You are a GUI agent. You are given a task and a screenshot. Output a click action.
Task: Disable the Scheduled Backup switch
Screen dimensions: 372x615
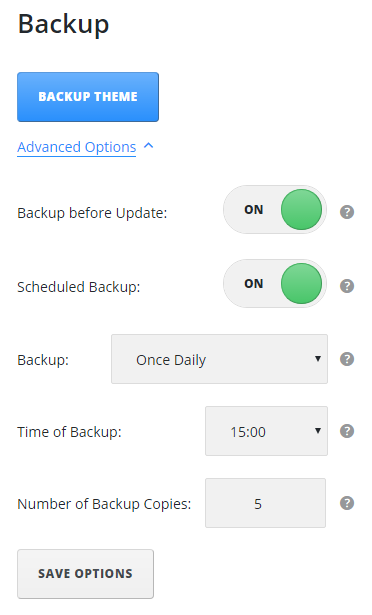pos(275,283)
